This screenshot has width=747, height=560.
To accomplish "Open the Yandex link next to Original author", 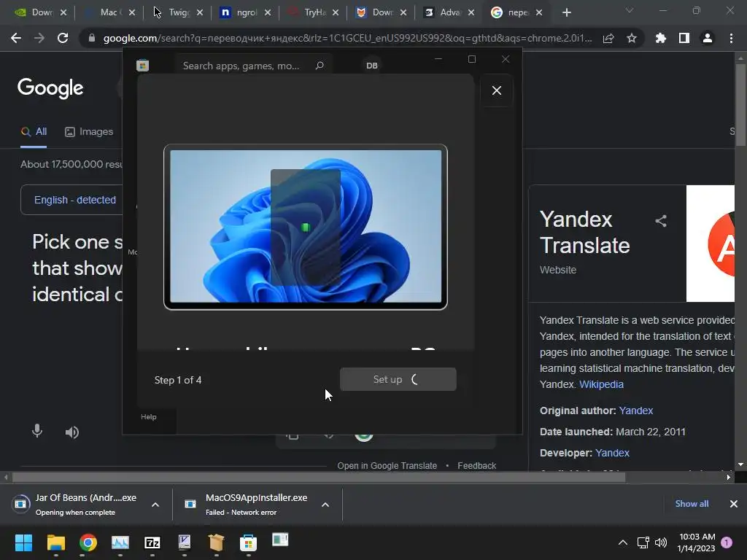I will click(x=636, y=411).
